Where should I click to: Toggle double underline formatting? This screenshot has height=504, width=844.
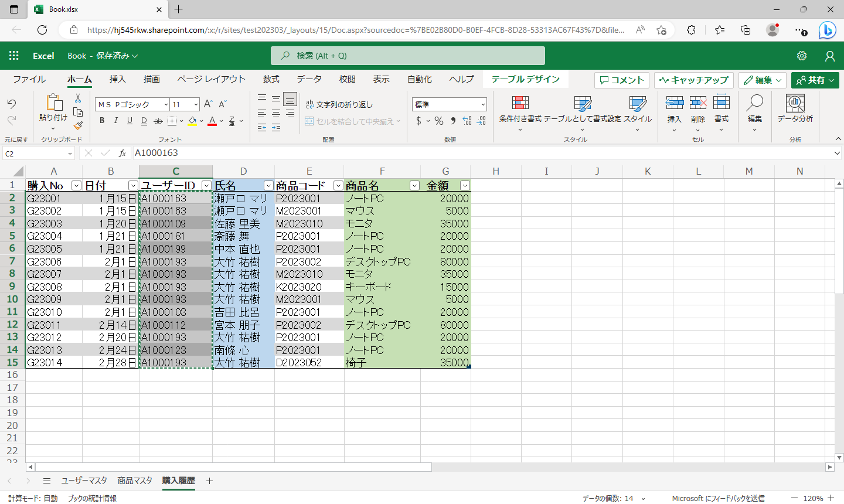point(144,121)
